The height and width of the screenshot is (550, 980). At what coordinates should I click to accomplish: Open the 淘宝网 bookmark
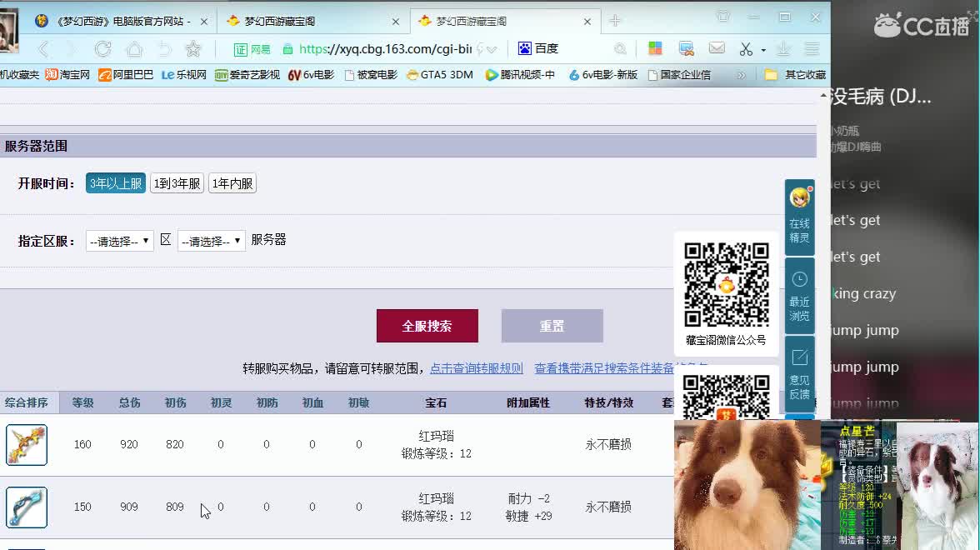click(x=67, y=75)
